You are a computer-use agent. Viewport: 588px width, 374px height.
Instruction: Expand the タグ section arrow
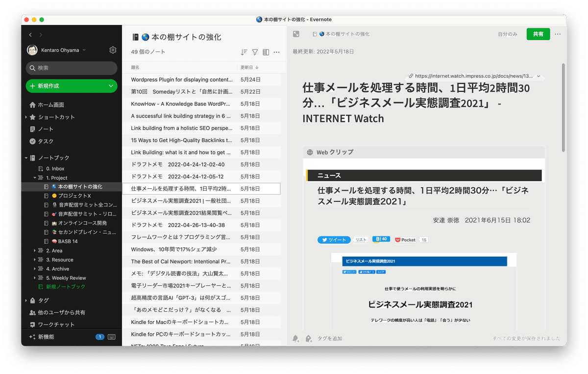point(26,300)
